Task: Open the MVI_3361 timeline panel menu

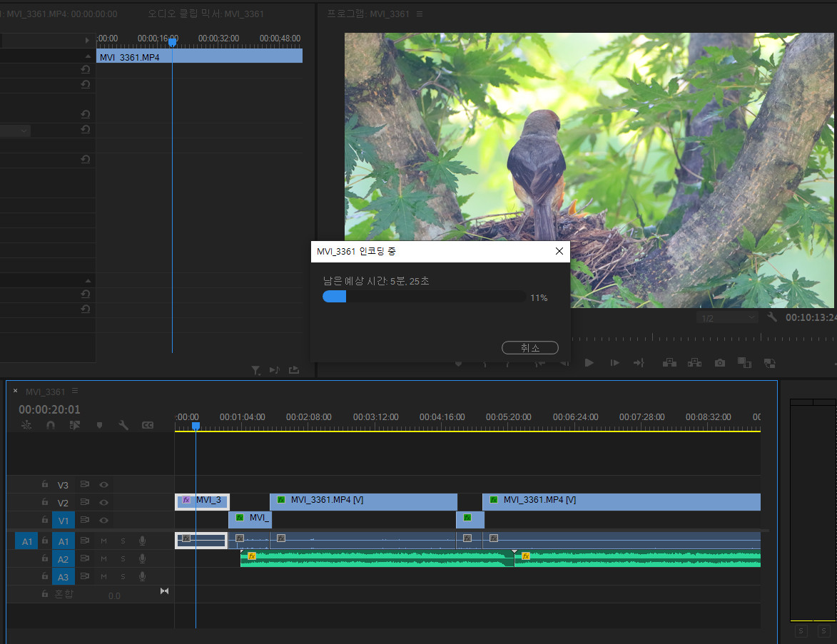Action: 75,392
